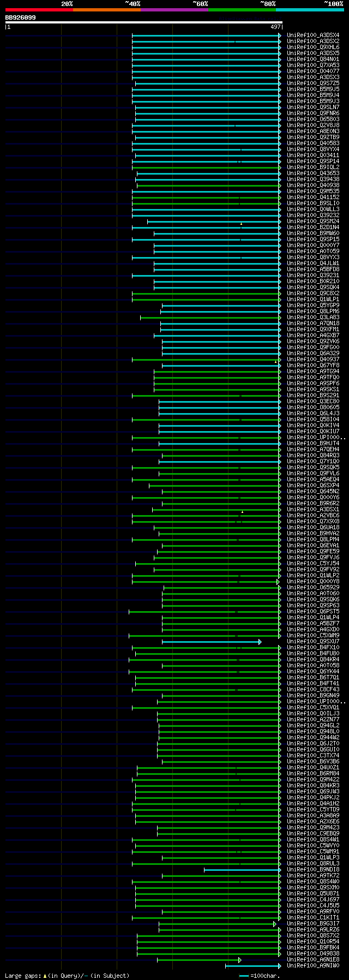Screen dimensions: 349x980
Task: Open hit UniRef100_B4FX10
Action: [313, 647]
